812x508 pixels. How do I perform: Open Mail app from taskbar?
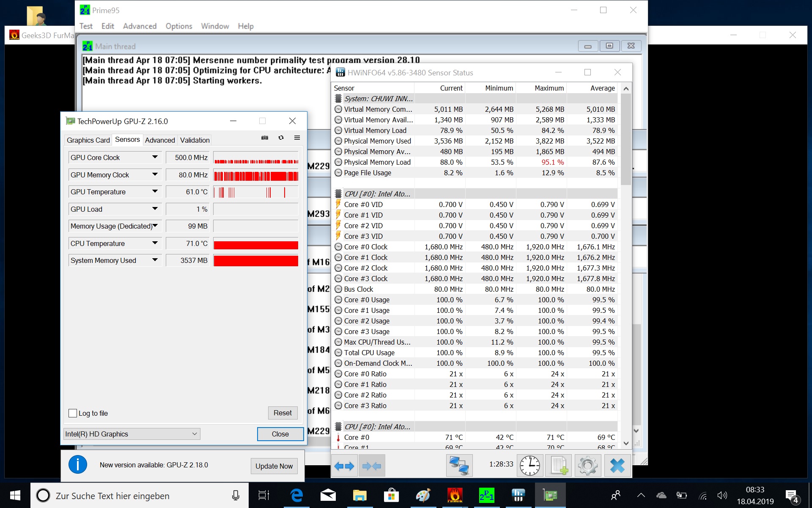click(328, 495)
